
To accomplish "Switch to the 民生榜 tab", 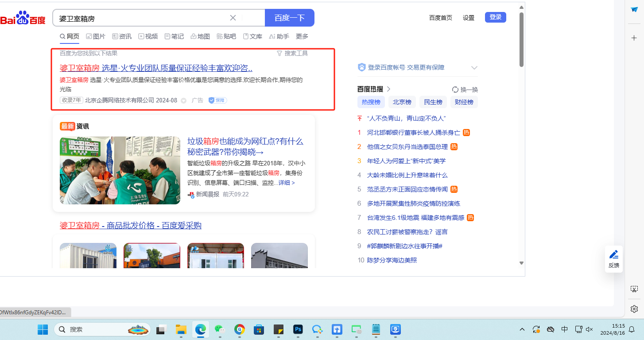I will [433, 102].
